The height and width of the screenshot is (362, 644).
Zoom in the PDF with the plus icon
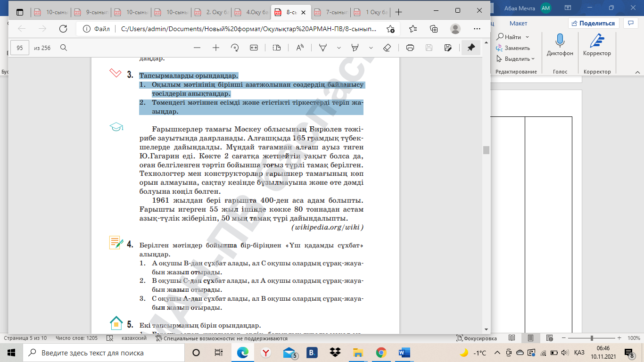click(216, 48)
